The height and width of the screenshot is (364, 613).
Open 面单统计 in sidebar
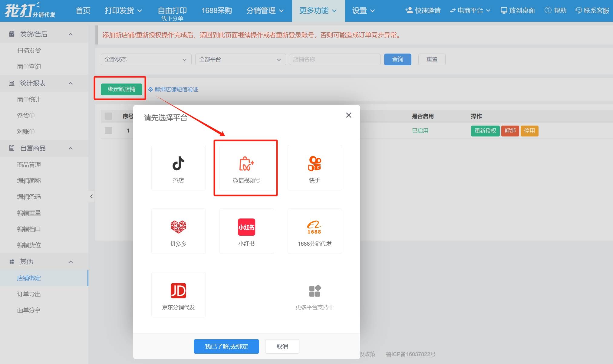coord(29,99)
